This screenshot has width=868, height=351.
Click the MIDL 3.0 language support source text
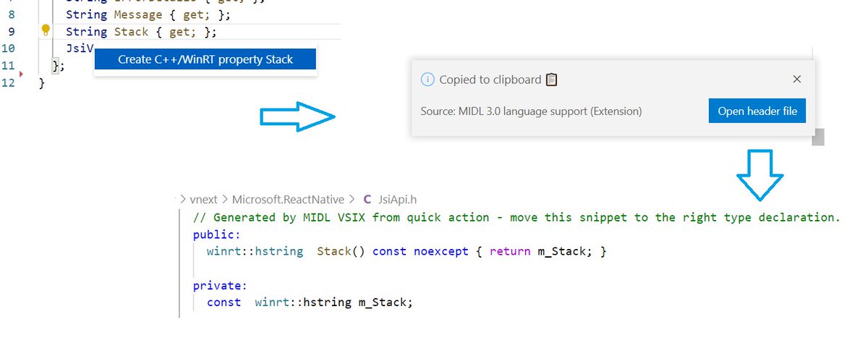pyautogui.click(x=531, y=111)
